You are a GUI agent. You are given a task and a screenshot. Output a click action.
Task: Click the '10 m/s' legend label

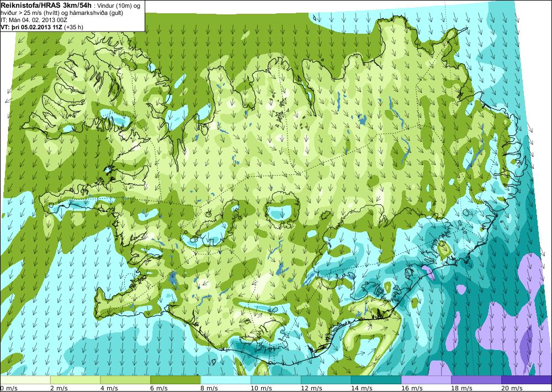[x=261, y=388]
